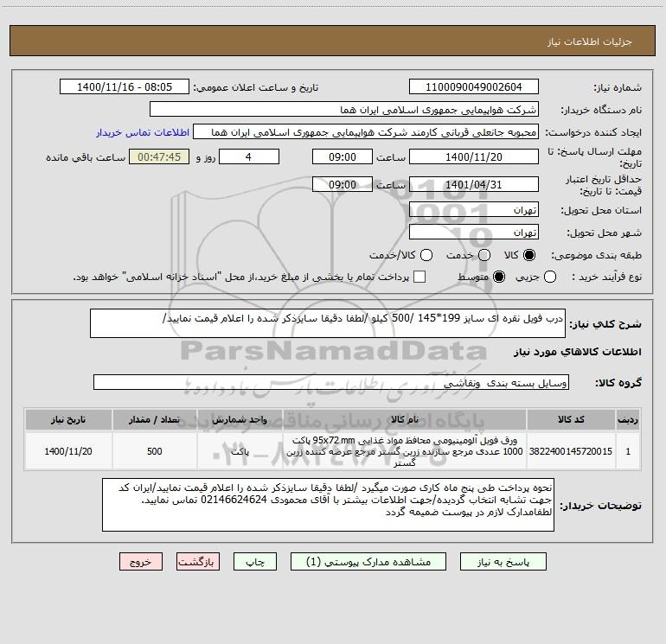Click the need number field 1100090049002604
The height and width of the screenshot is (644, 666).
[x=474, y=86]
